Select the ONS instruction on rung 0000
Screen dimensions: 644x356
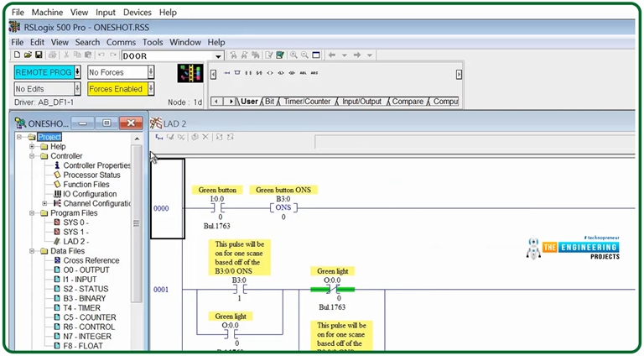pyautogui.click(x=283, y=207)
